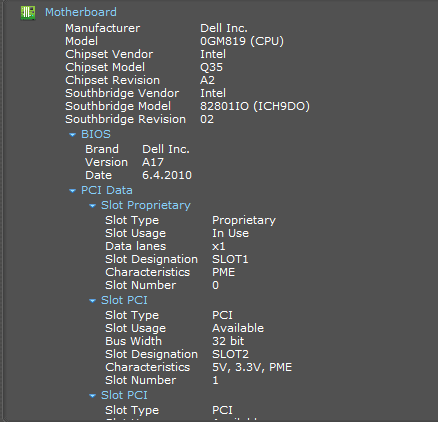The width and height of the screenshot is (438, 422).
Task: Select the Slot Proprietary heading
Action: tap(146, 206)
